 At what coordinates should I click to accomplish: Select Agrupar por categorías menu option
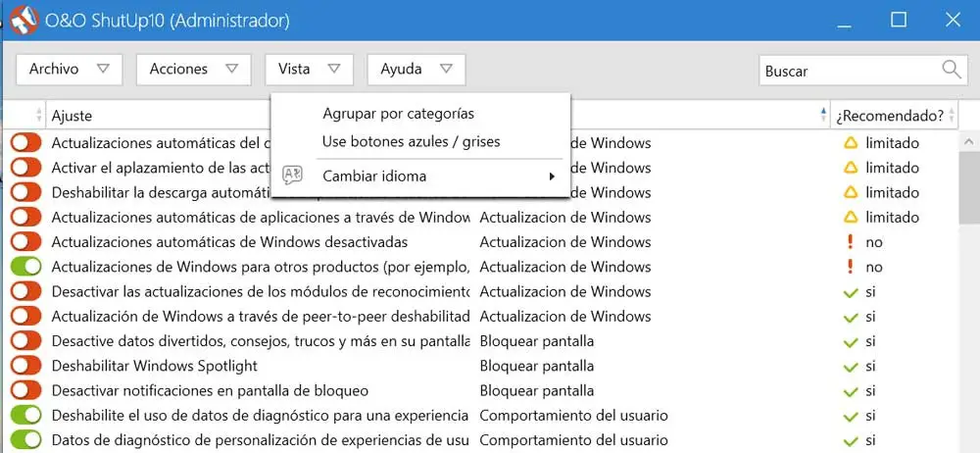click(x=398, y=114)
